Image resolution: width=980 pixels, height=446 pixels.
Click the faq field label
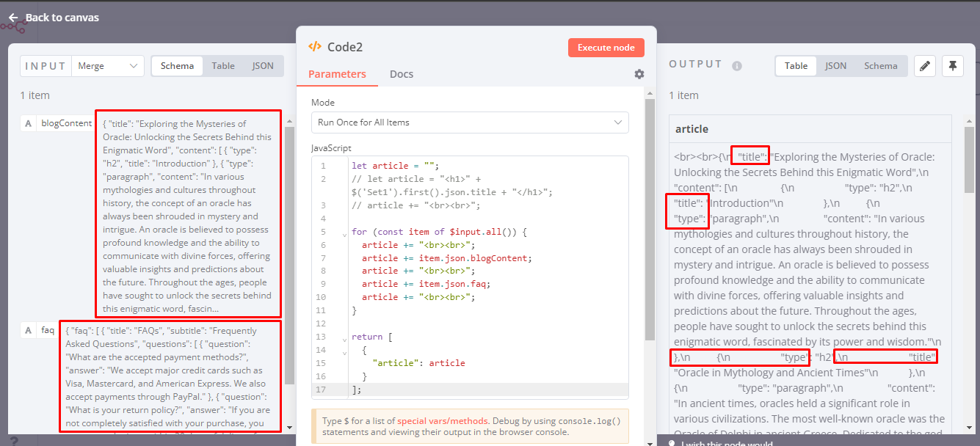coord(48,330)
